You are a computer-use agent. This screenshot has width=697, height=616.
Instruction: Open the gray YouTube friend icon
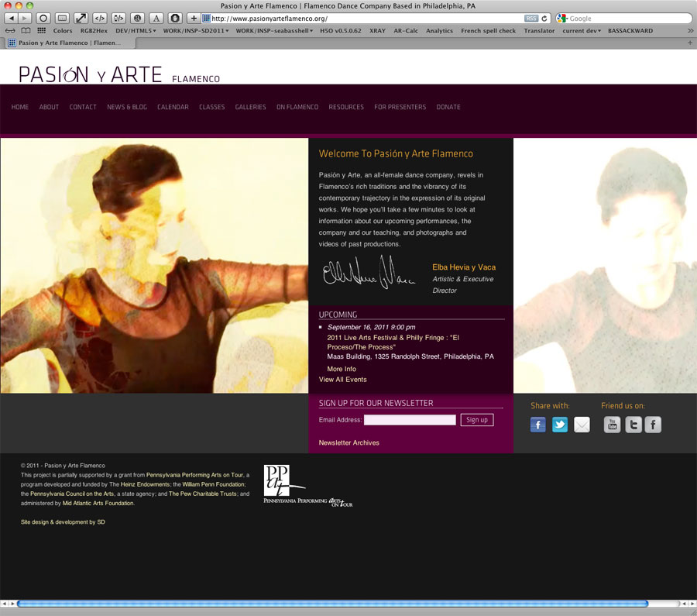[612, 425]
